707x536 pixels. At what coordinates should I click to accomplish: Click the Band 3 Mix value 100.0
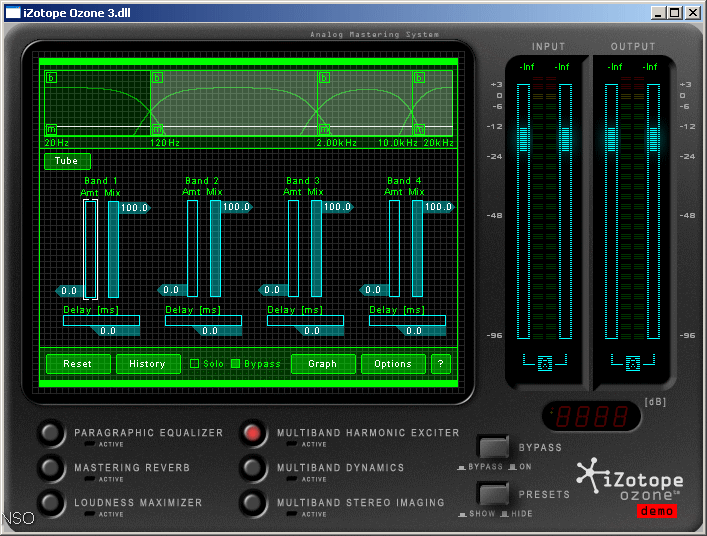(x=337, y=207)
